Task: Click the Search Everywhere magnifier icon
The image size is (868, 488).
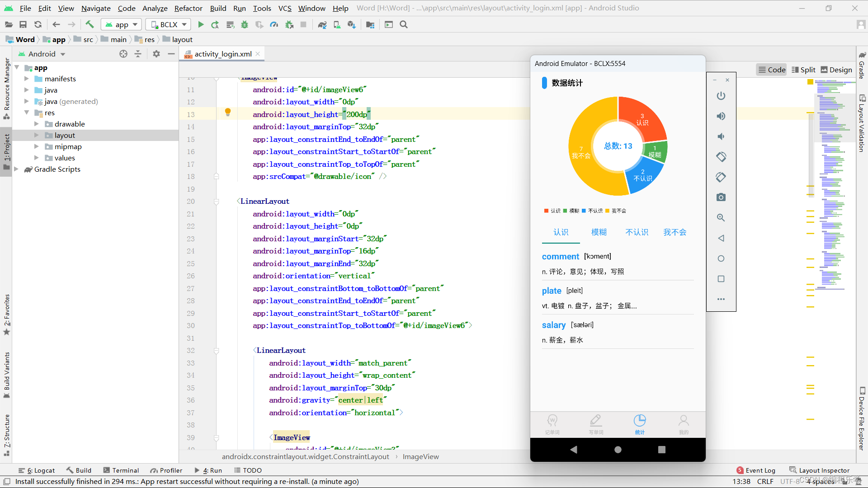Action: pyautogui.click(x=404, y=25)
